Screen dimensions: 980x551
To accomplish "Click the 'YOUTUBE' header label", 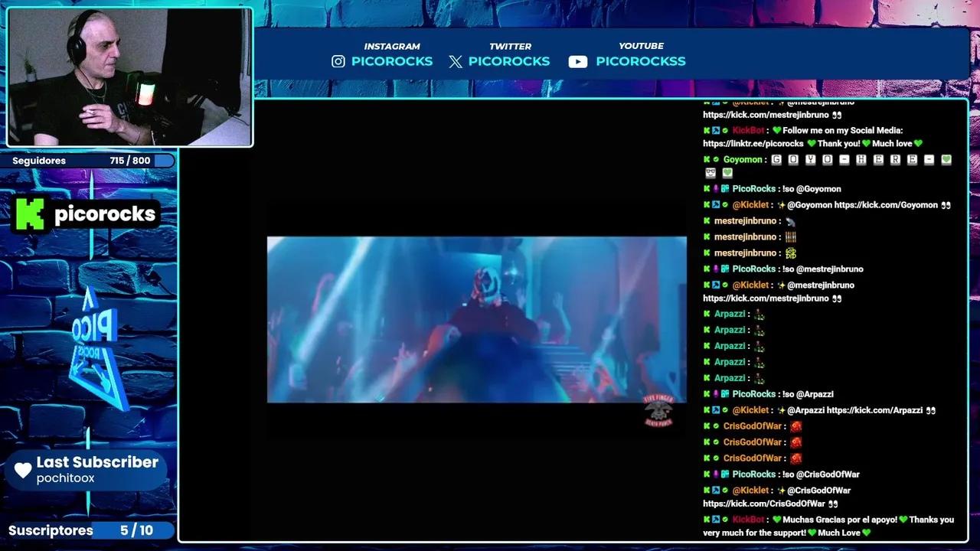I will coord(641,46).
